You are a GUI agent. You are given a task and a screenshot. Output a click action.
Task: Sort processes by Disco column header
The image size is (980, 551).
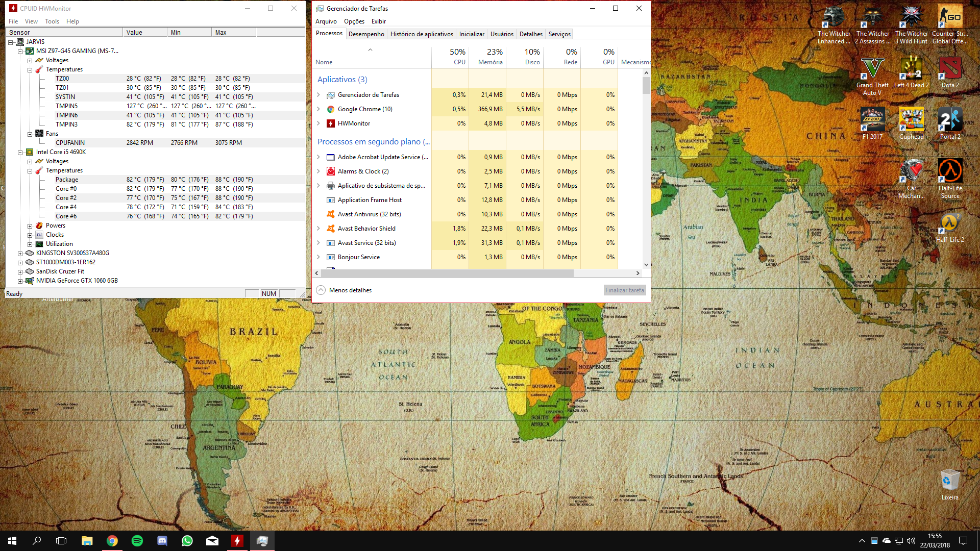525,57
